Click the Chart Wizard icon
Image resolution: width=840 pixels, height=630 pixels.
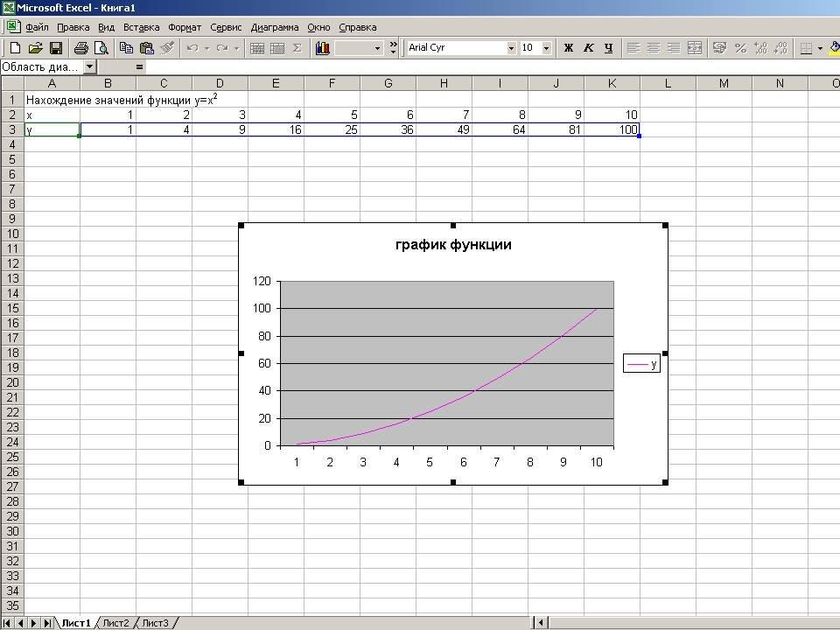tap(322, 48)
